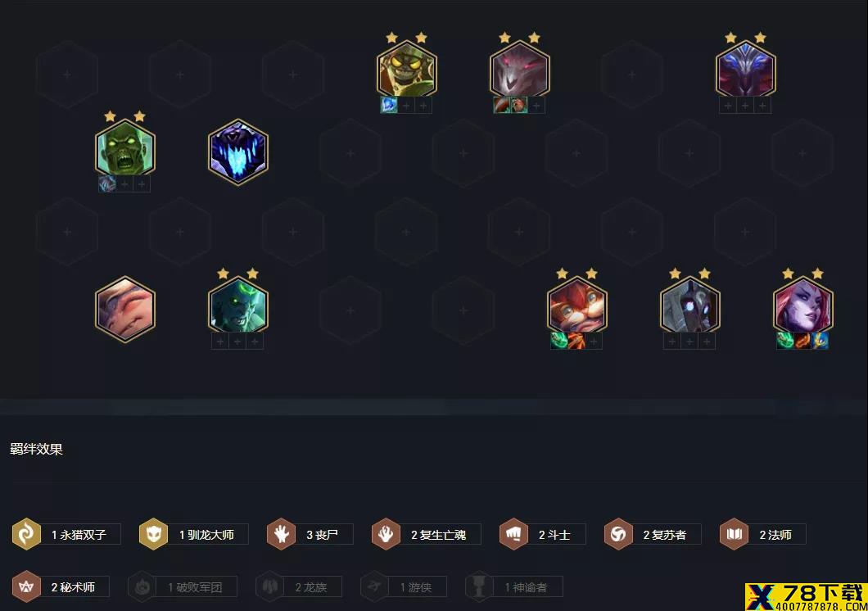This screenshot has width=868, height=611.
Task: Click the 斗士 fist trait icon
Action: [x=513, y=535]
